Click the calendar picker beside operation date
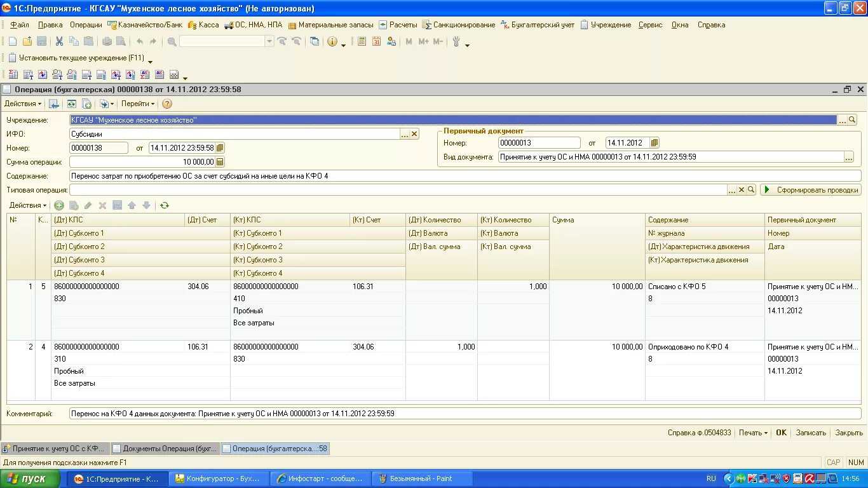Screen dimensions: 868x488 point(220,148)
